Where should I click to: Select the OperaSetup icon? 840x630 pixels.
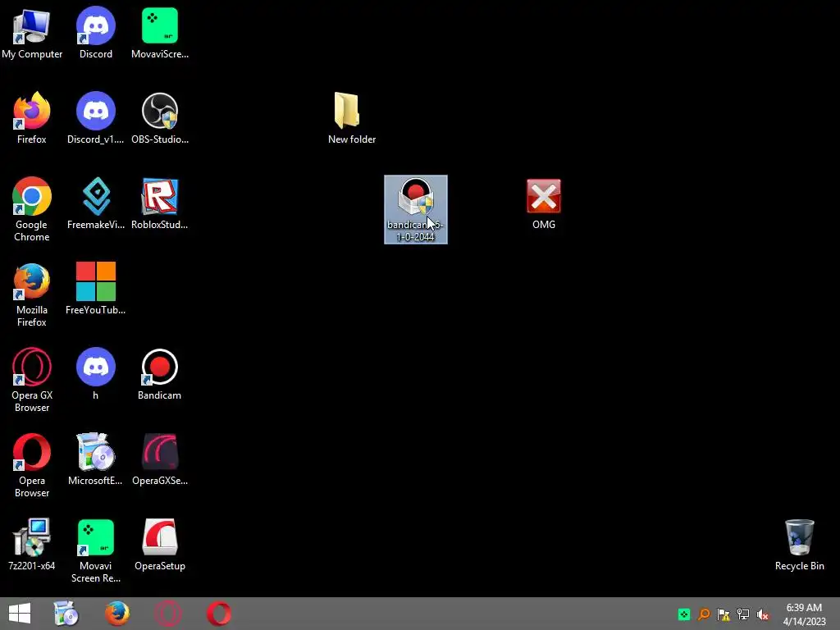[160, 545]
